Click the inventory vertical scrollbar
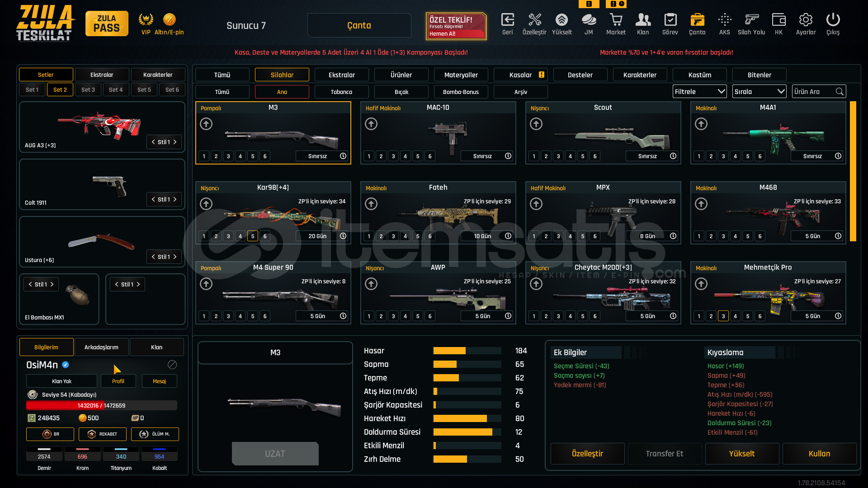Image resolution: width=868 pixels, height=488 pixels. (x=853, y=171)
